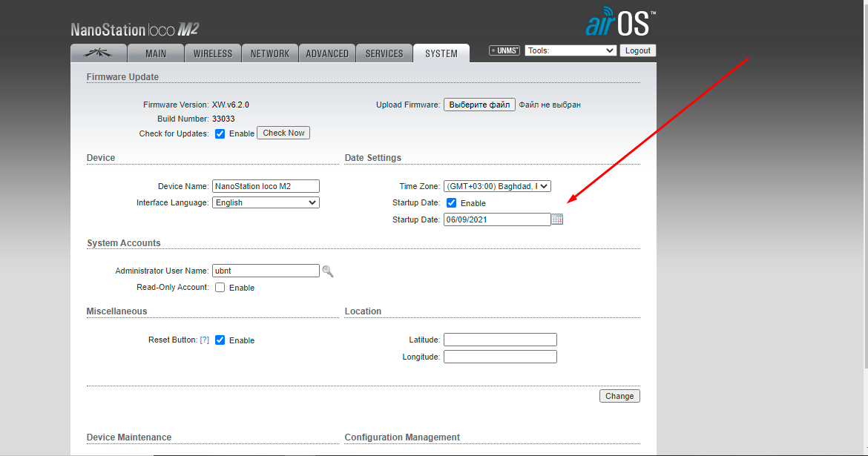Enable the Read-Only Account checkbox
Viewport: 868px width, 456px height.
(220, 287)
